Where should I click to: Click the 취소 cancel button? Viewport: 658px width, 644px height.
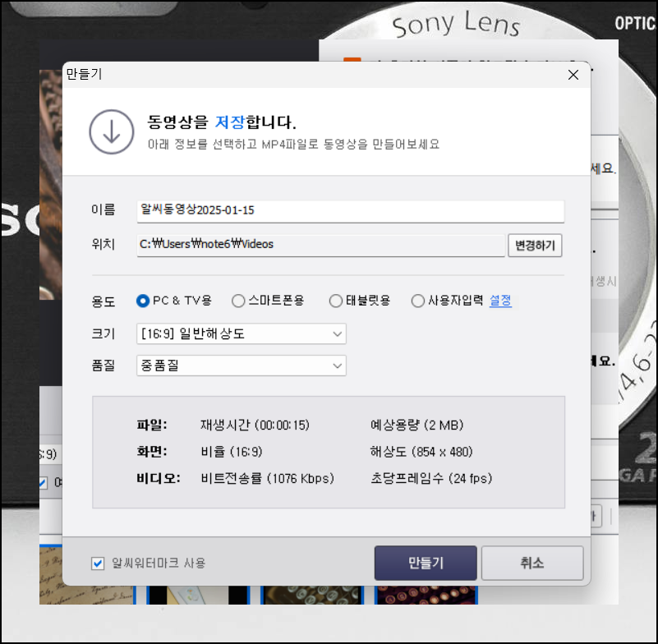click(x=532, y=563)
